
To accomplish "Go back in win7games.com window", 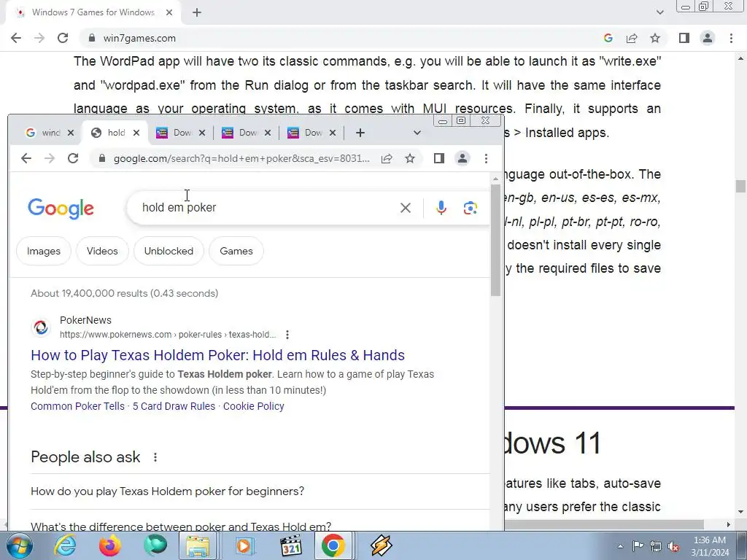I will coord(16,38).
